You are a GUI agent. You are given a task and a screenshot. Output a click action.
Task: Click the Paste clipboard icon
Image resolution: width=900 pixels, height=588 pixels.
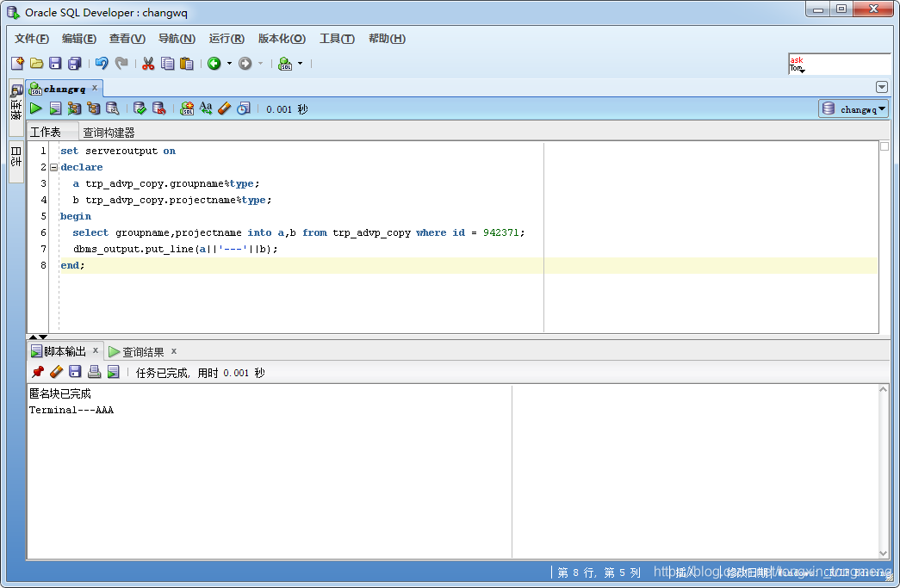click(187, 63)
